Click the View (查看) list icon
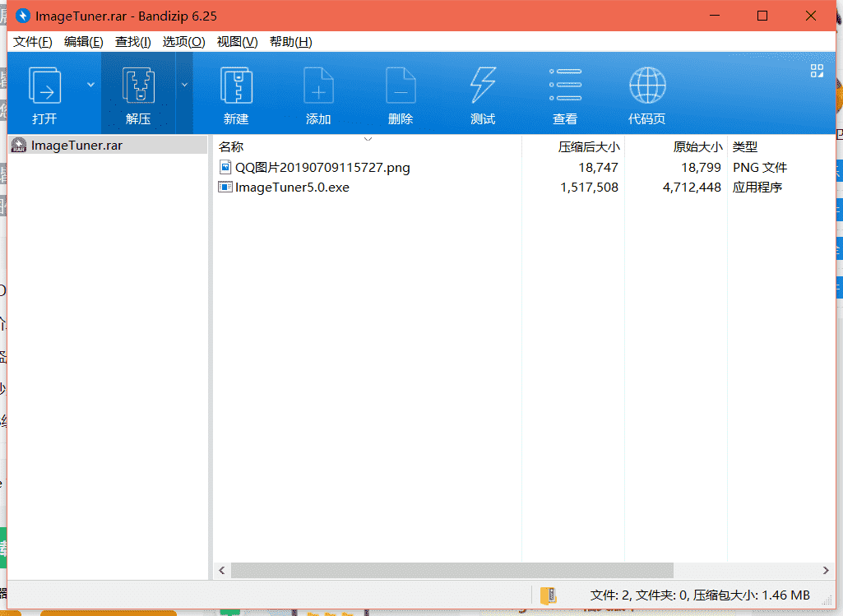Viewport: 843px width, 616px height. coord(565,85)
